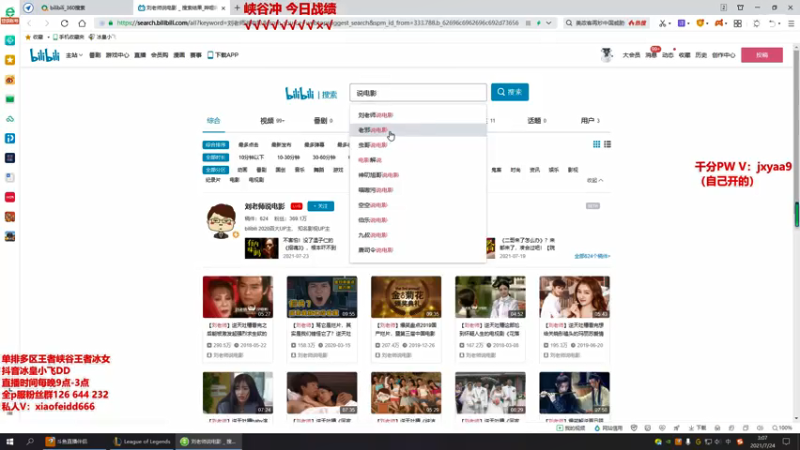Switch to the 视频 99+ tab
This screenshot has width=800, height=450.
click(x=272, y=121)
